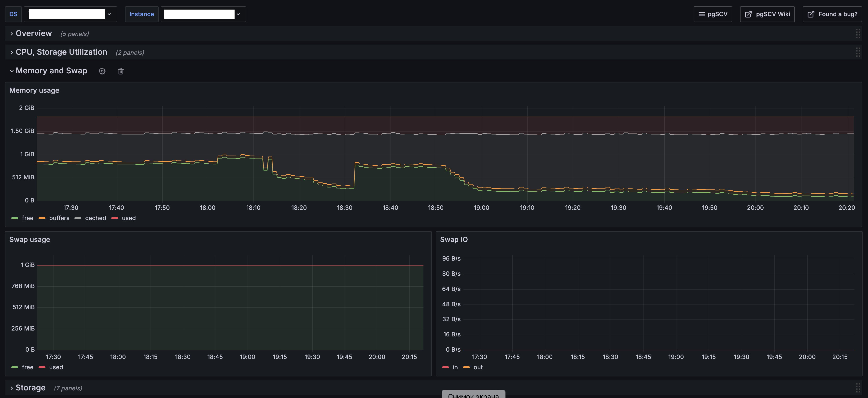The height and width of the screenshot is (398, 868).
Task: Toggle used series in Swap usage legend
Action: 56,367
